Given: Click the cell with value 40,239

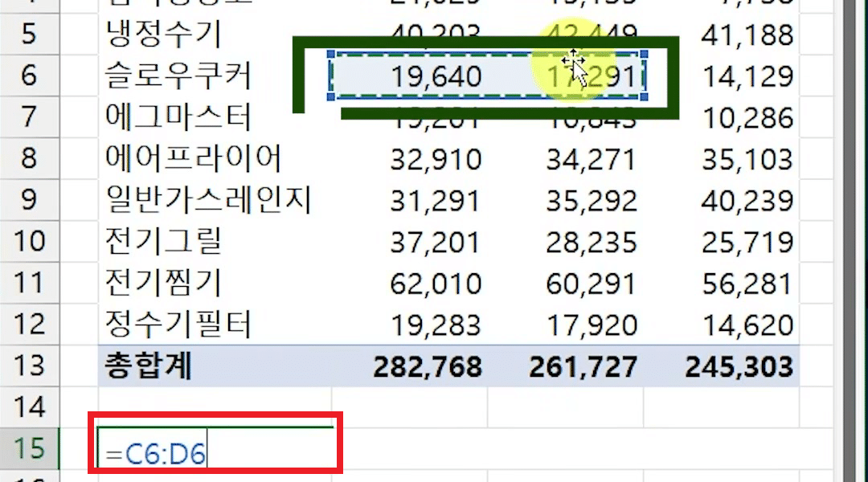Looking at the screenshot, I should [x=722, y=200].
